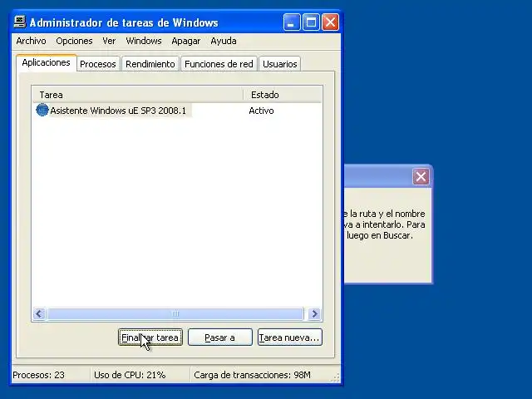The width and height of the screenshot is (532, 399).
Task: Switch to the Rendimiento tab
Action: pyautogui.click(x=150, y=64)
